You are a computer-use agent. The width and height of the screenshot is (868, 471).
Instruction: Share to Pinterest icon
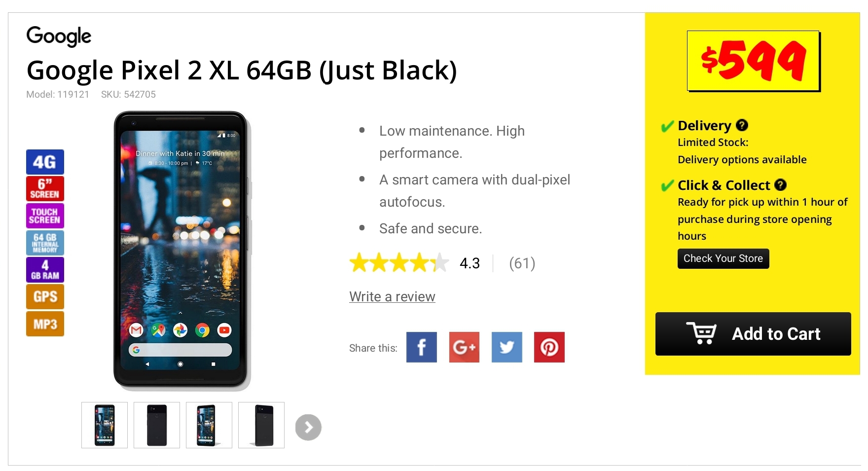click(549, 347)
